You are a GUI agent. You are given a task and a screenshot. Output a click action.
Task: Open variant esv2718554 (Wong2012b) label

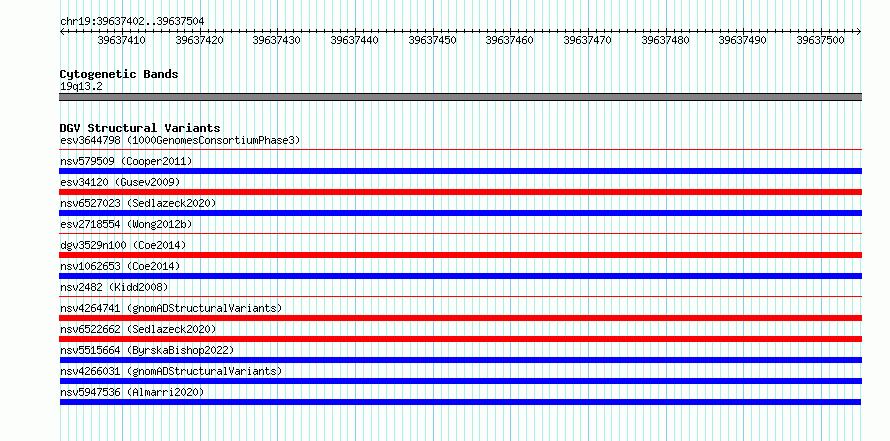point(126,224)
